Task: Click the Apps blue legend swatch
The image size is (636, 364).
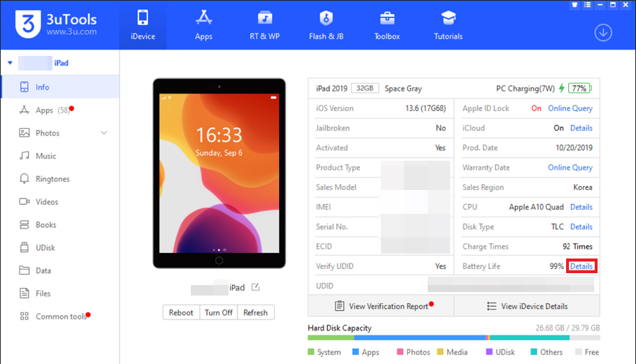Action: pos(356,352)
